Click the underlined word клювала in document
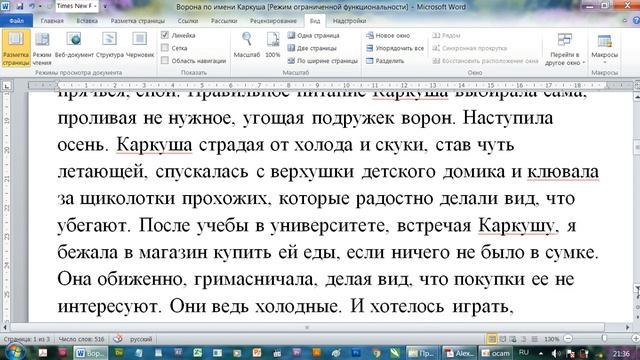The width and height of the screenshot is (640, 360). pos(563,171)
